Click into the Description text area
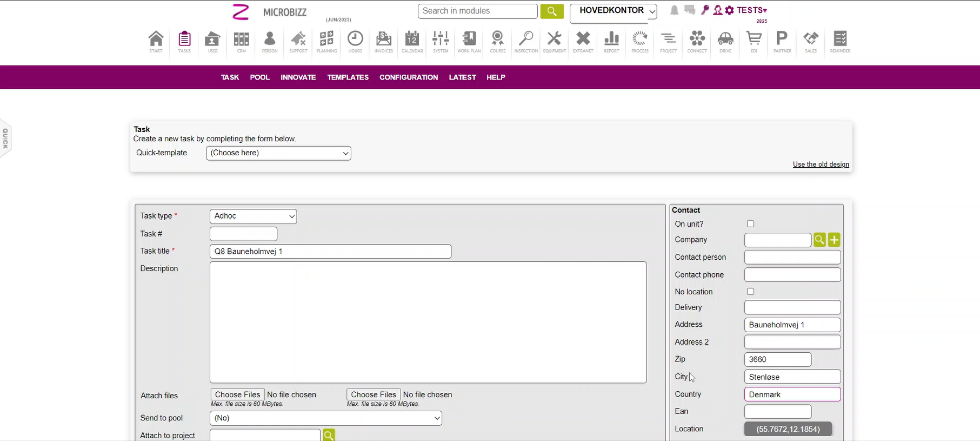Screen dimensions: 980x441 coord(428,322)
